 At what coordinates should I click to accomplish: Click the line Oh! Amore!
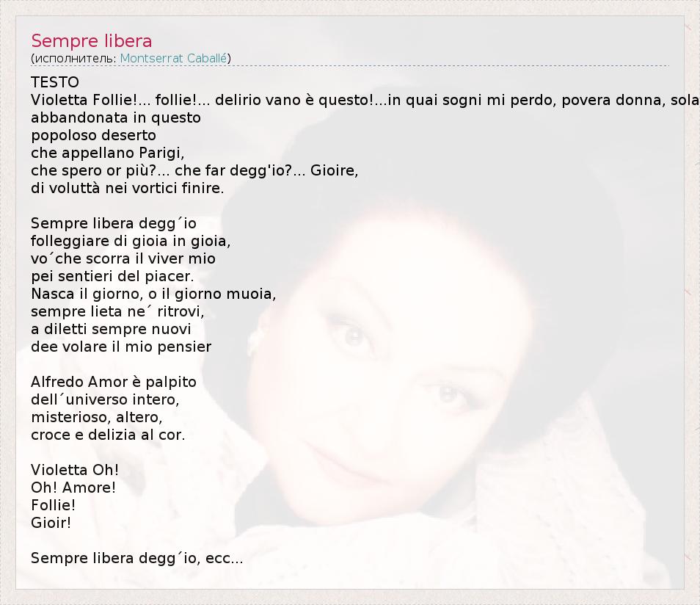click(73, 488)
